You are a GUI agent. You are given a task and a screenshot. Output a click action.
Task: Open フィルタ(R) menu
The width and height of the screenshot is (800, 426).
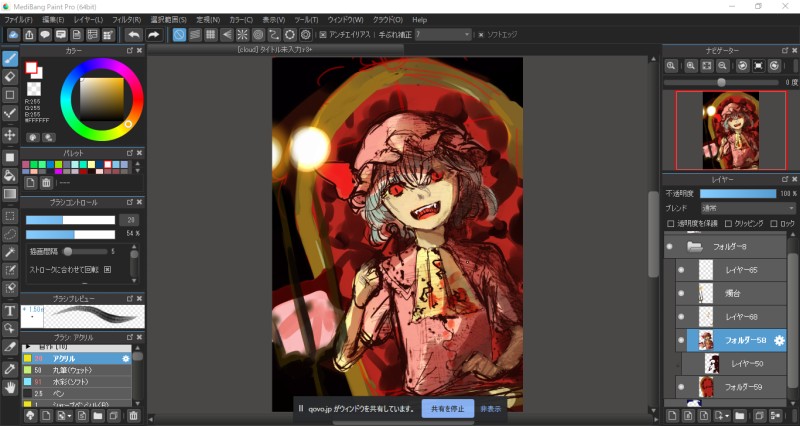coord(126,20)
